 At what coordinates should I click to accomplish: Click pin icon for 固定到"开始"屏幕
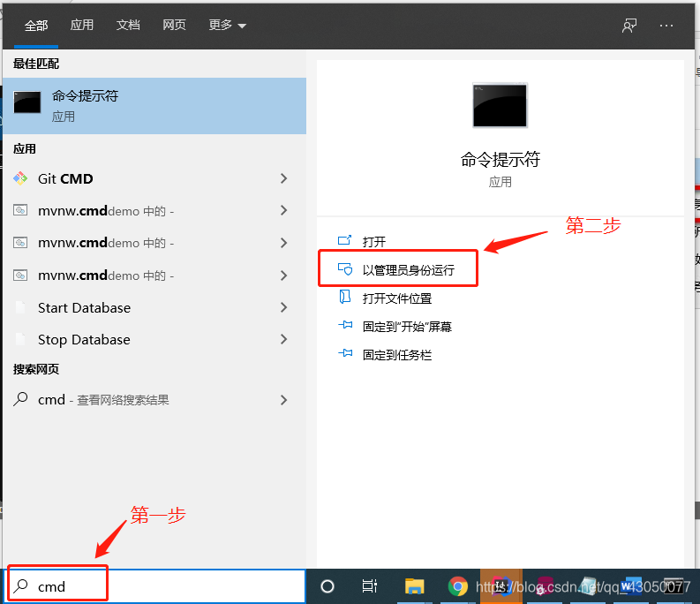click(345, 325)
